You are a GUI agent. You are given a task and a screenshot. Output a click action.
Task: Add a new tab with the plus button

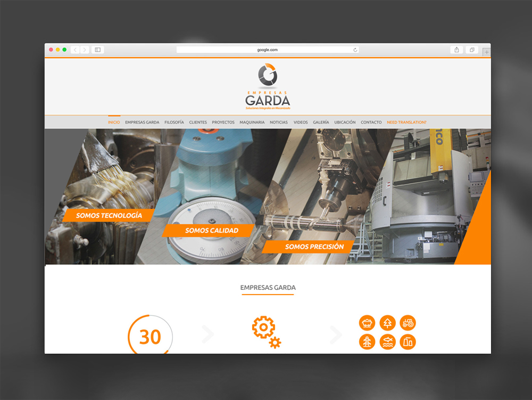pos(487,52)
